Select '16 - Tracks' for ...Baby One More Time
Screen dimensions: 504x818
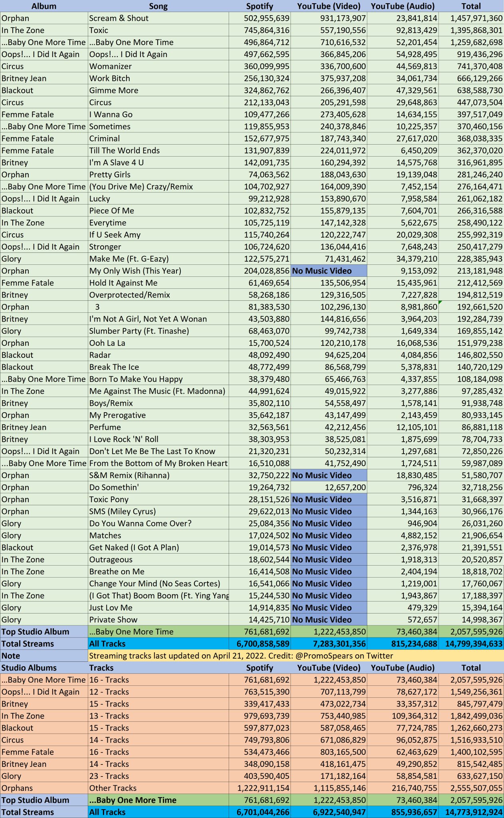coord(158,679)
